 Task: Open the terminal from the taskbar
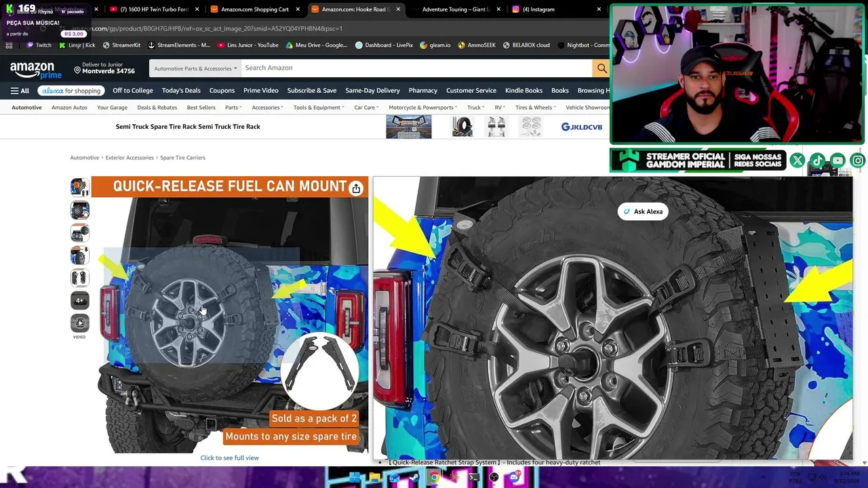click(474, 478)
